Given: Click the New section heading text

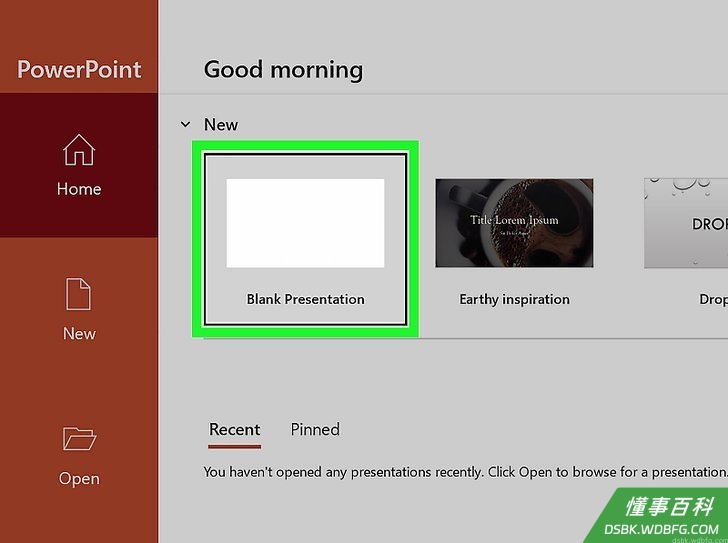Looking at the screenshot, I should [221, 124].
